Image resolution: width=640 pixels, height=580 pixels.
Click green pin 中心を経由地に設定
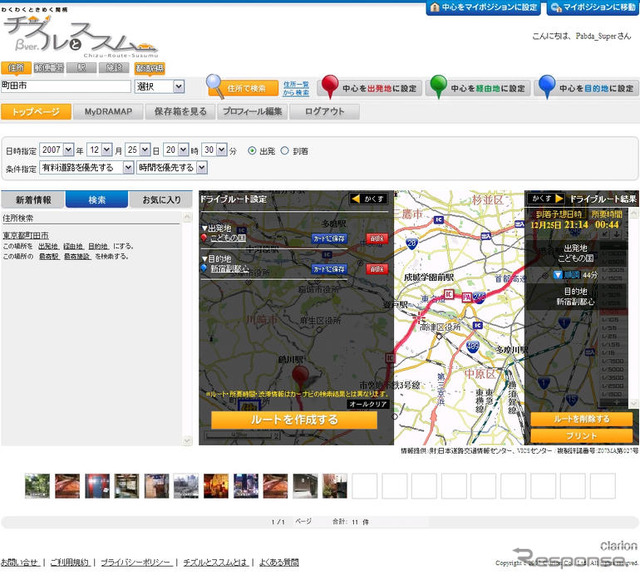click(478, 87)
